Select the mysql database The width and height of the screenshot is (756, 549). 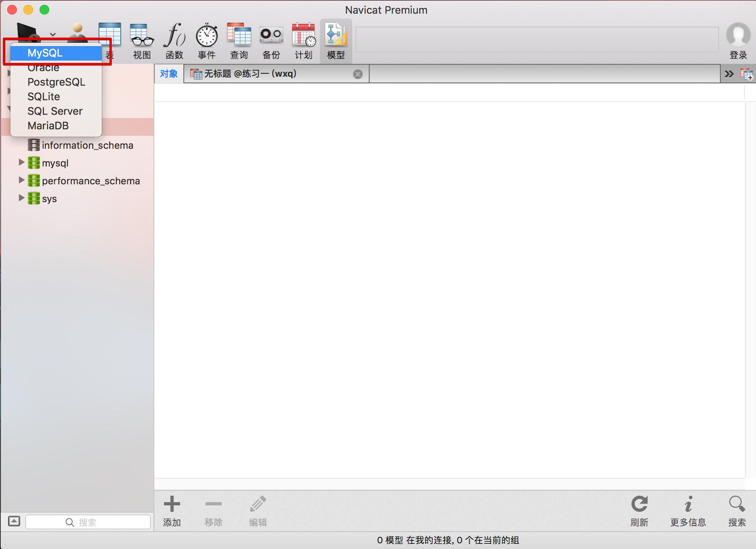click(x=48, y=163)
